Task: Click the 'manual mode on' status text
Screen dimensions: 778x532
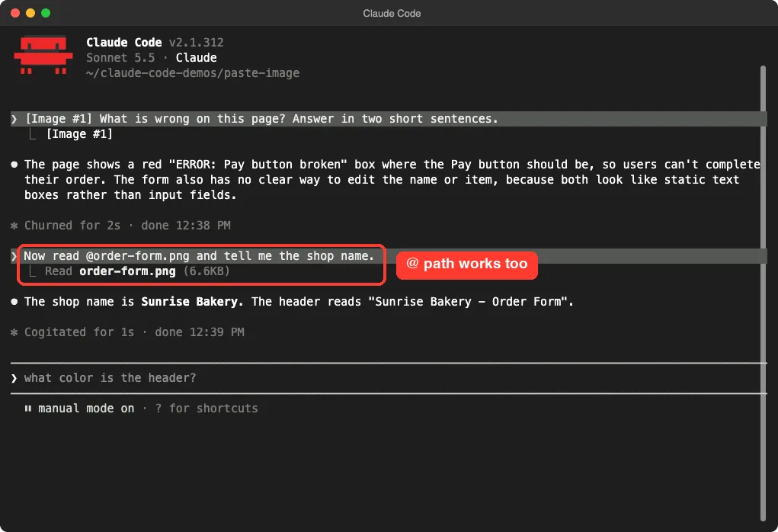Action: pos(86,409)
